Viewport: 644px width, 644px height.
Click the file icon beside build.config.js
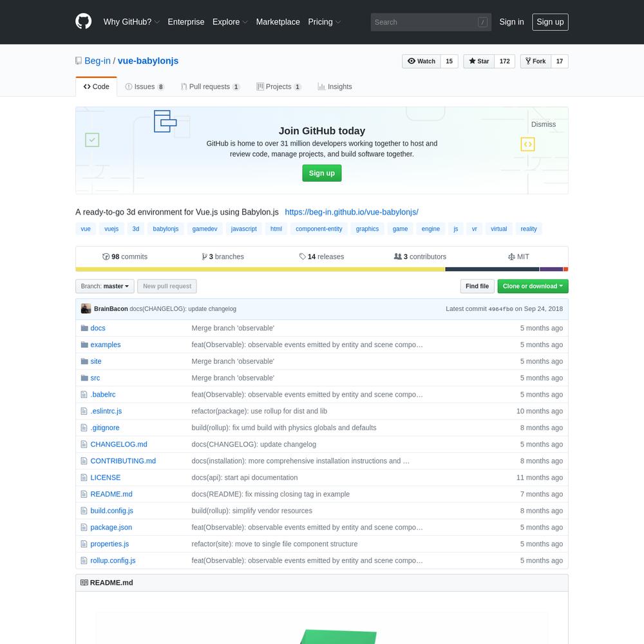(x=84, y=511)
